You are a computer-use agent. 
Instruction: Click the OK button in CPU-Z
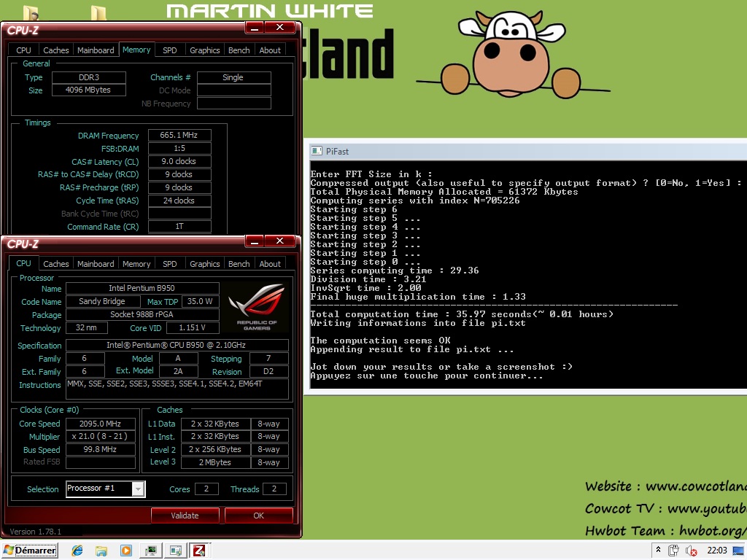coord(259,516)
